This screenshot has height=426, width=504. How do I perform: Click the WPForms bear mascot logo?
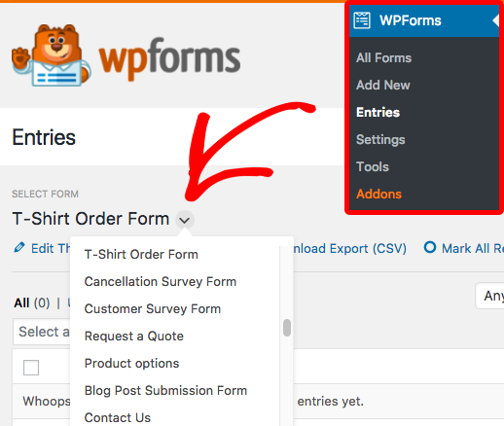(51, 55)
